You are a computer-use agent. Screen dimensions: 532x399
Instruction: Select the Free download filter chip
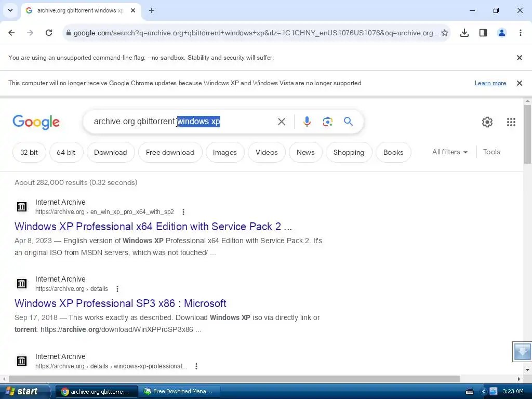coord(170,152)
